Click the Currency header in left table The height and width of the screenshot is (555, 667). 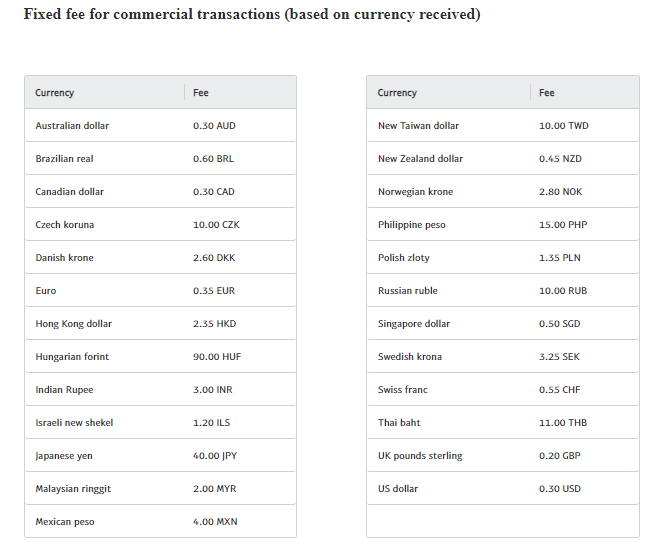point(54,93)
